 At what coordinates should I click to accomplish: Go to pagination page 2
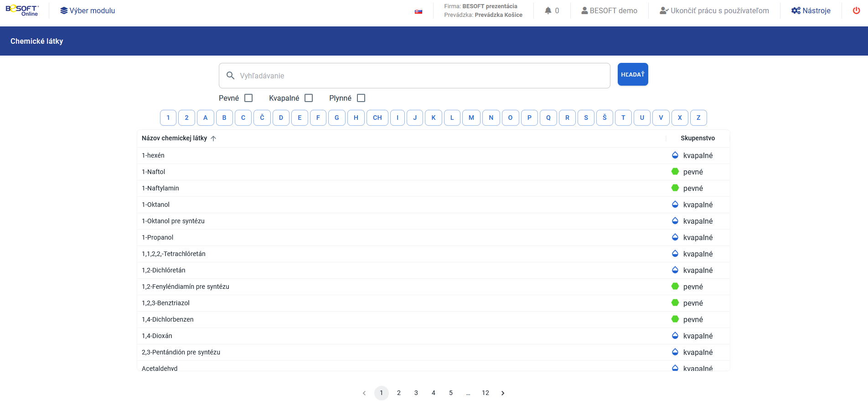point(399,393)
